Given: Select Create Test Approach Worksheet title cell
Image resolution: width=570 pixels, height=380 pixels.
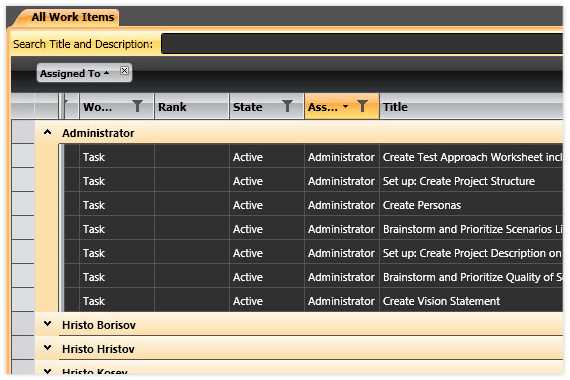Looking at the screenshot, I should pos(471,157).
